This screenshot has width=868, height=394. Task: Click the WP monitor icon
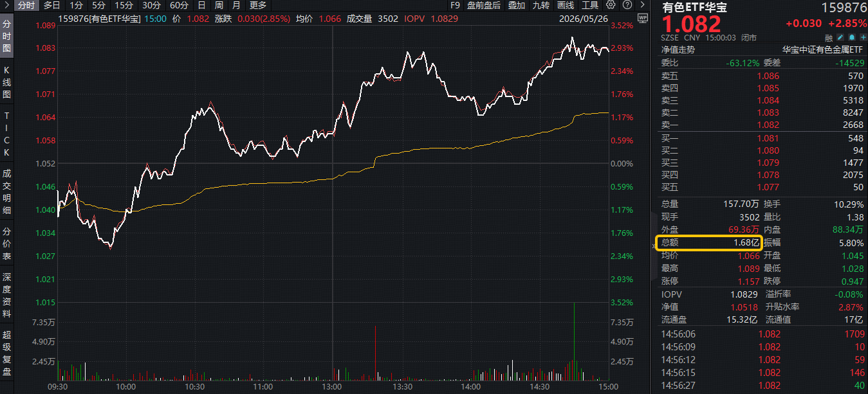coord(642,17)
